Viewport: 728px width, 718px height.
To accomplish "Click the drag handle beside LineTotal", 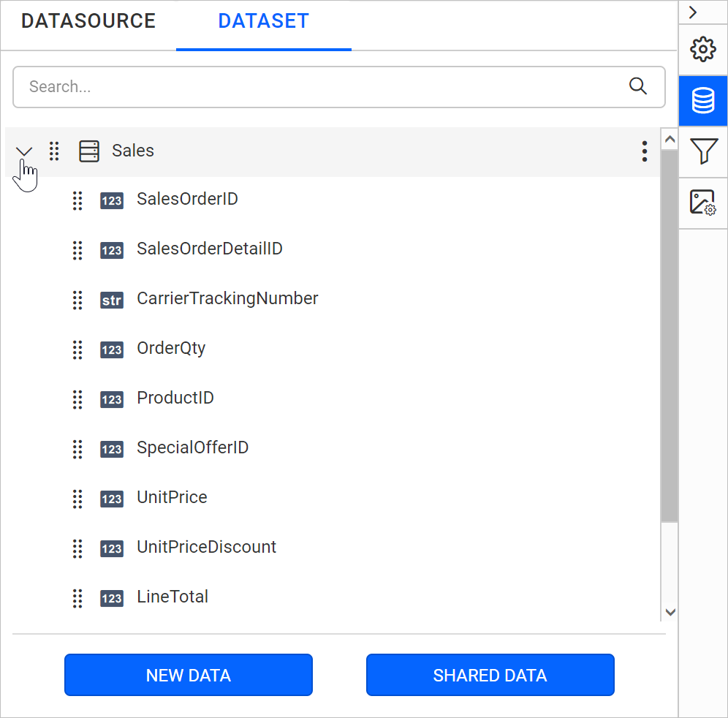I will pyautogui.click(x=77, y=598).
